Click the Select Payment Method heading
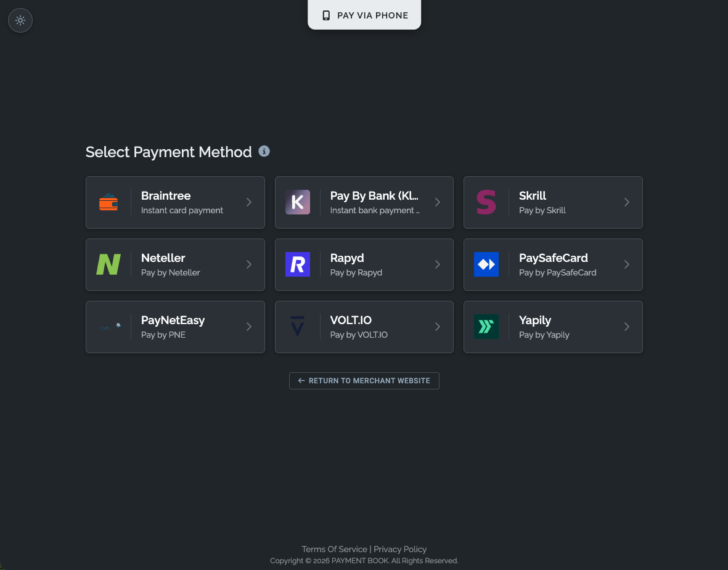This screenshot has height=570, width=728. 168,152
